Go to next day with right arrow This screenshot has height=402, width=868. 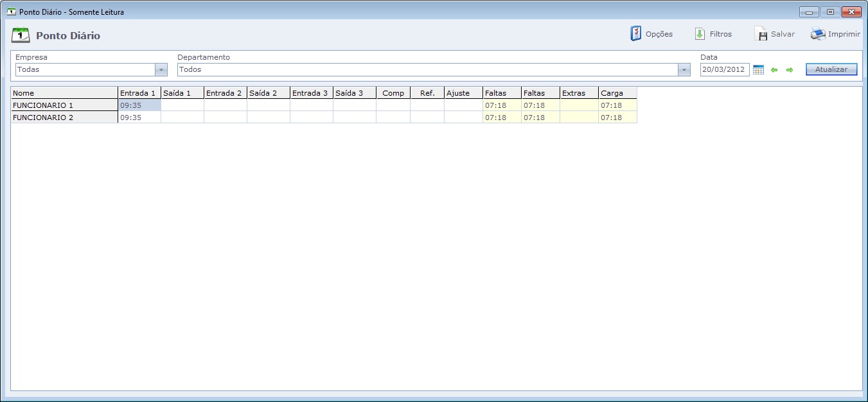pos(790,70)
